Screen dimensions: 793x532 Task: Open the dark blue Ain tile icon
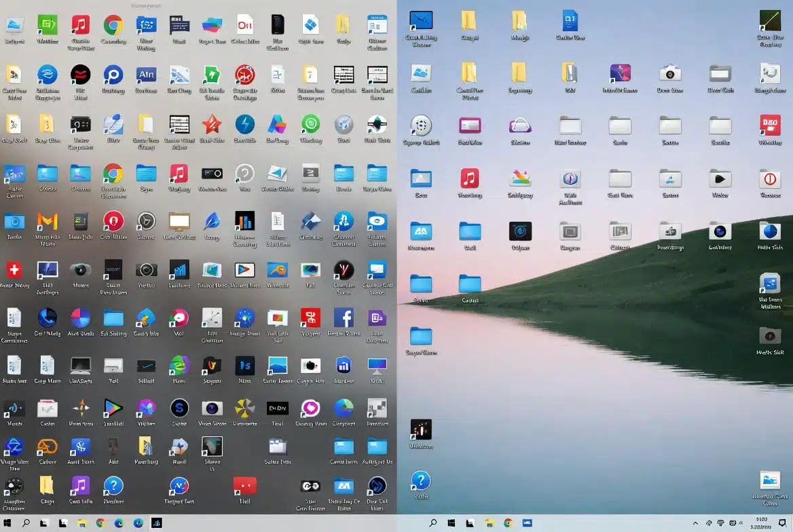click(x=146, y=75)
